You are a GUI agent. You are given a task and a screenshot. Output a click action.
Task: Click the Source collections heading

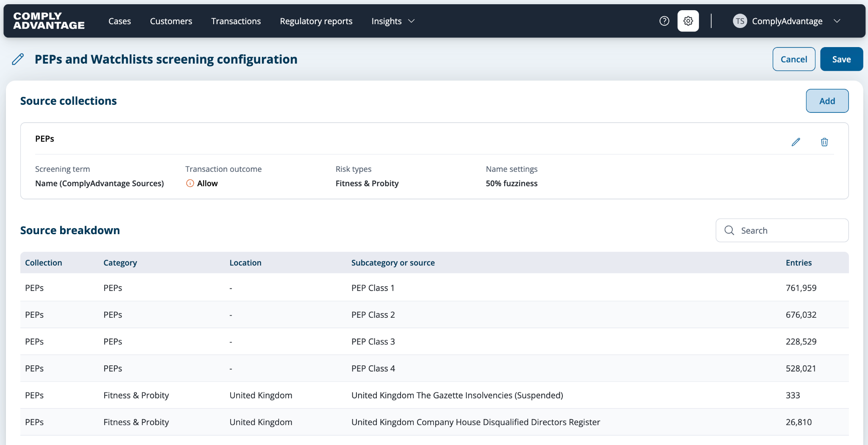[x=68, y=101]
